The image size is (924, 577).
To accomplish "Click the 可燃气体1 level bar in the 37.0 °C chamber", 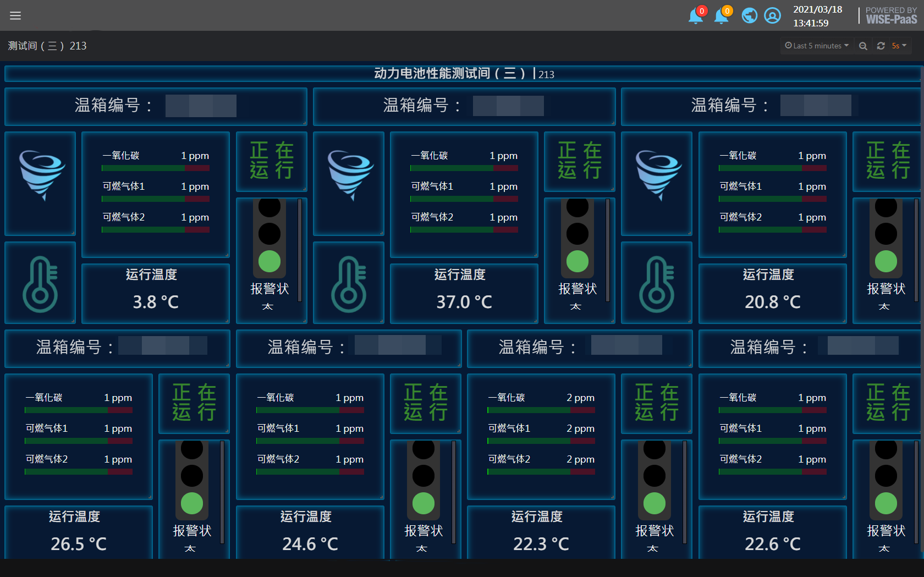I will 464,199.
